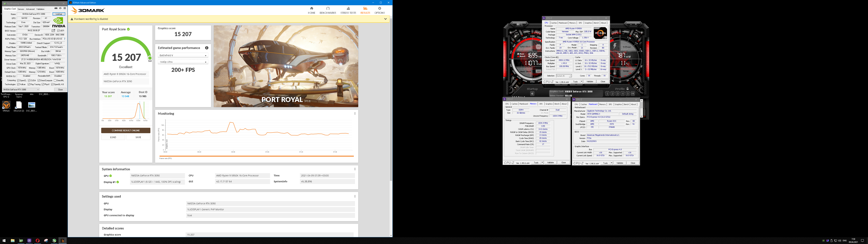
Task: Toggle the DirectCompute checkbox in GPU-Z
Action: pos(39,80)
